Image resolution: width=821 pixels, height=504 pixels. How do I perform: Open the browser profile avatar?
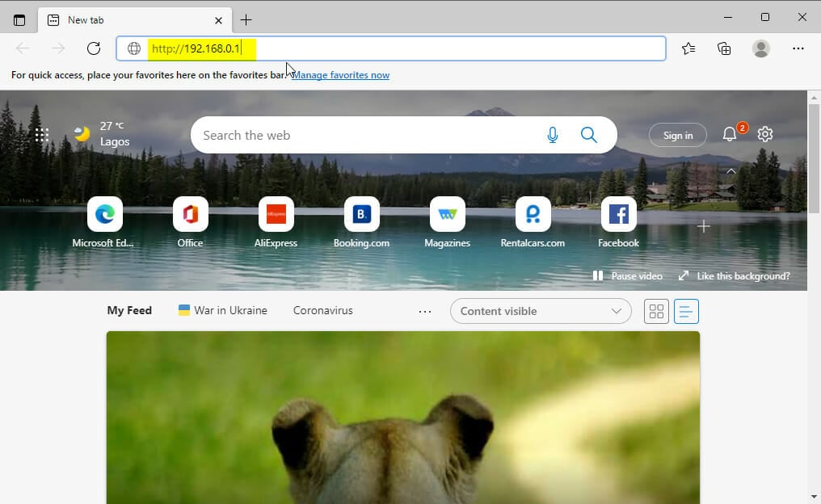click(760, 48)
